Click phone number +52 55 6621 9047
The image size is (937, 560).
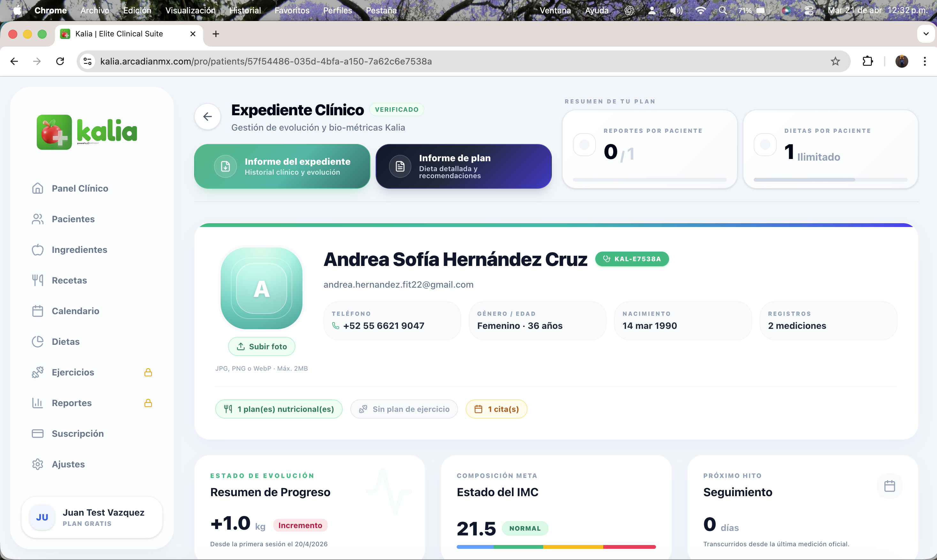384,326
